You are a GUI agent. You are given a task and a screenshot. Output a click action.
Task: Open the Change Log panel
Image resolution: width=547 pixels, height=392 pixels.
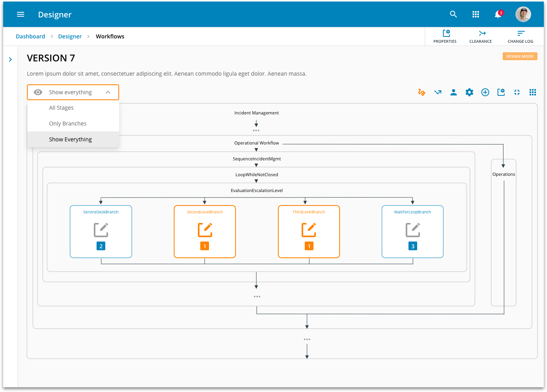520,36
